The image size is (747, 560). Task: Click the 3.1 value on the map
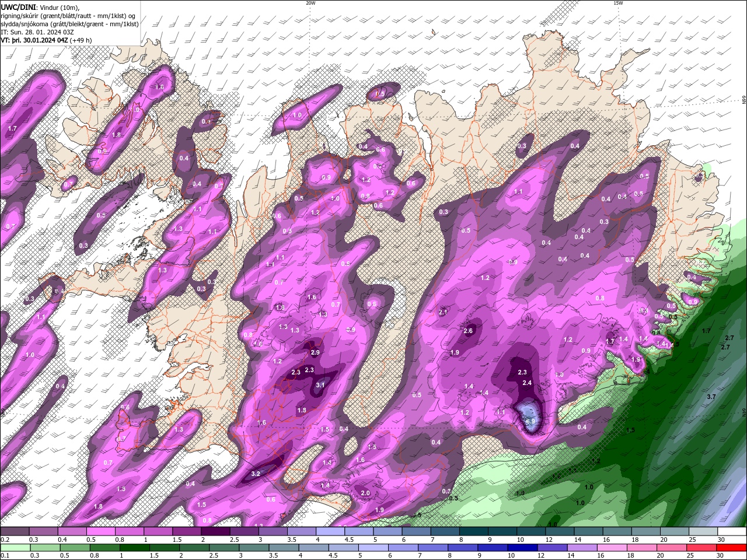[320, 385]
